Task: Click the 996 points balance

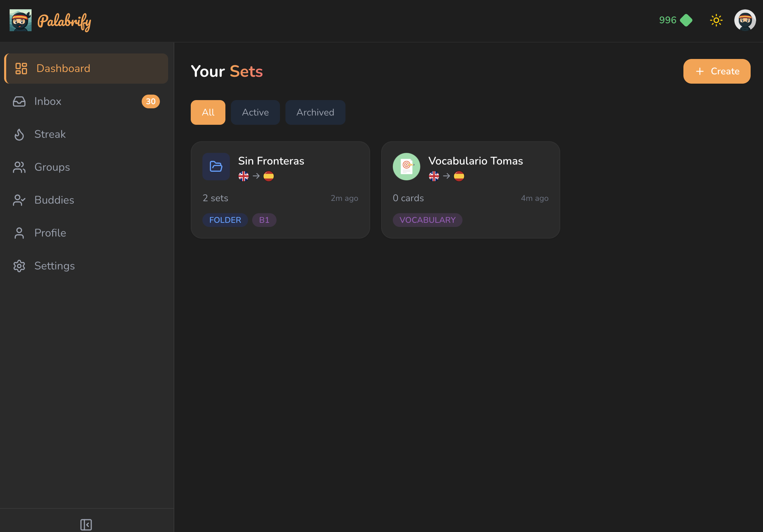Action: pyautogui.click(x=668, y=20)
